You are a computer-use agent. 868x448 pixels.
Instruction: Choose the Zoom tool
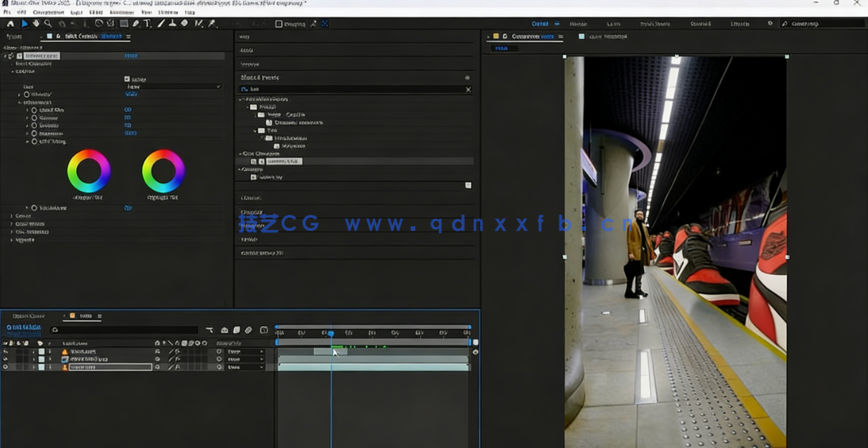coord(47,24)
